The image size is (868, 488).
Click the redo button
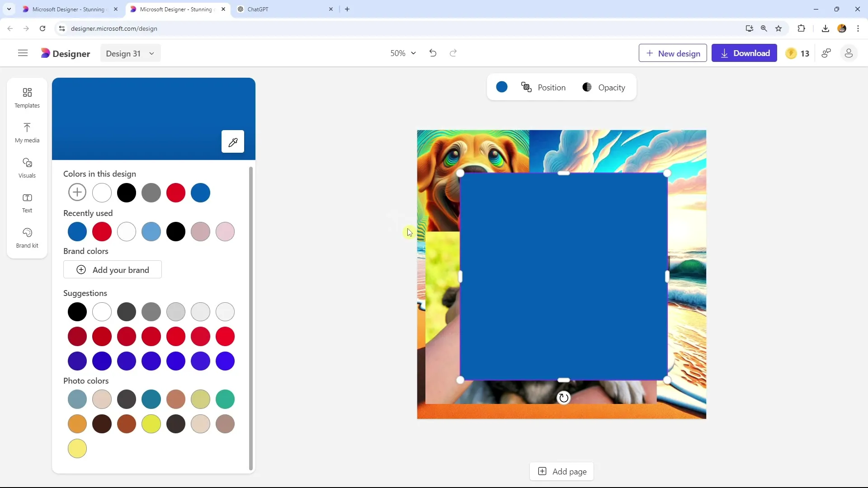[x=453, y=53]
